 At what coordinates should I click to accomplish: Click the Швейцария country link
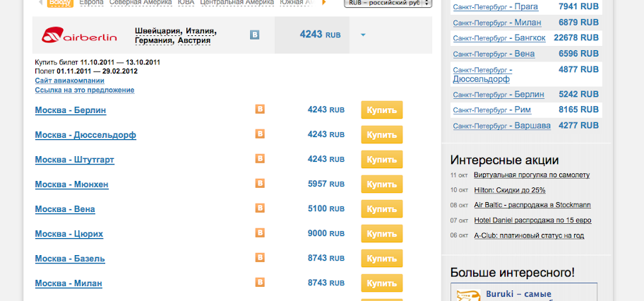(x=158, y=31)
